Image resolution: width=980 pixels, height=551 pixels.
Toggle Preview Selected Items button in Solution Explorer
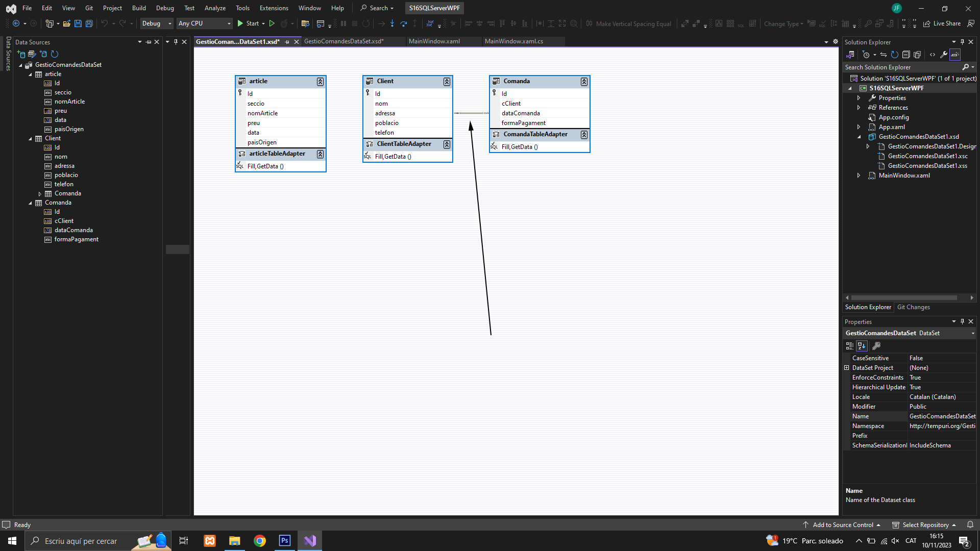pyautogui.click(x=955, y=55)
